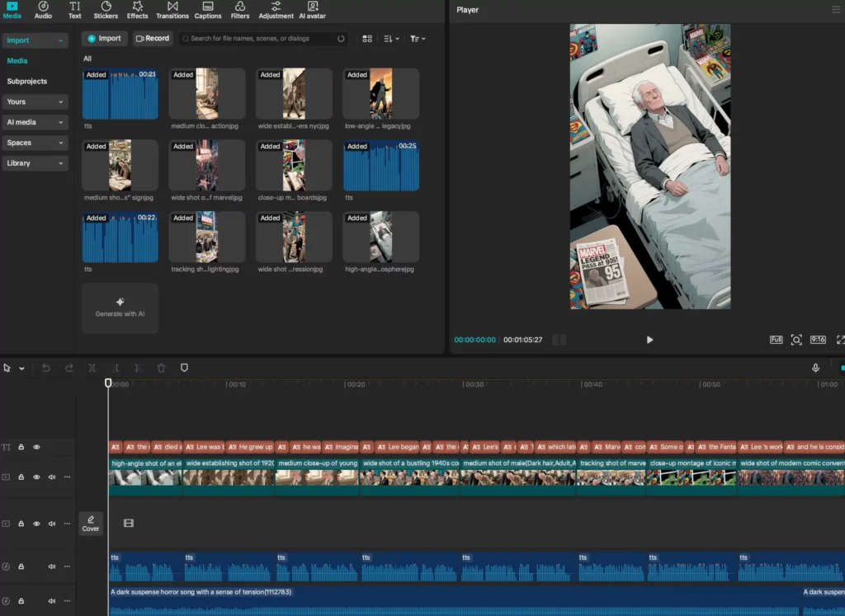
Task: Click the microphone voiceover icon
Action: 815,368
